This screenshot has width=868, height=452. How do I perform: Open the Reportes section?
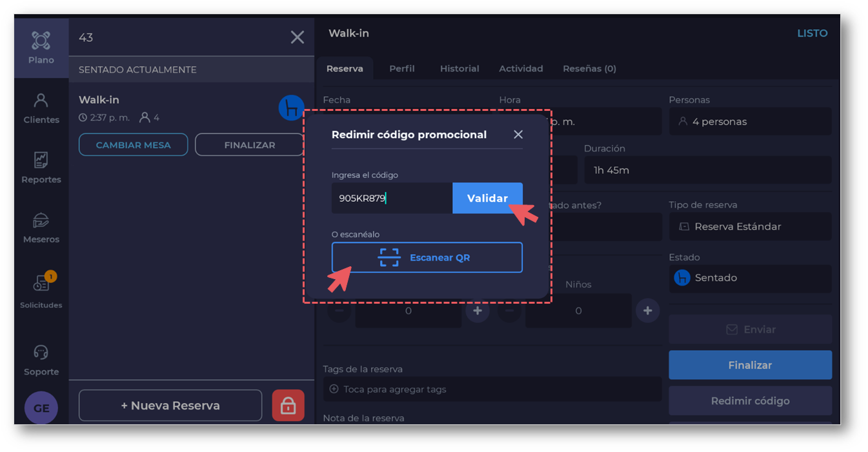tap(41, 168)
